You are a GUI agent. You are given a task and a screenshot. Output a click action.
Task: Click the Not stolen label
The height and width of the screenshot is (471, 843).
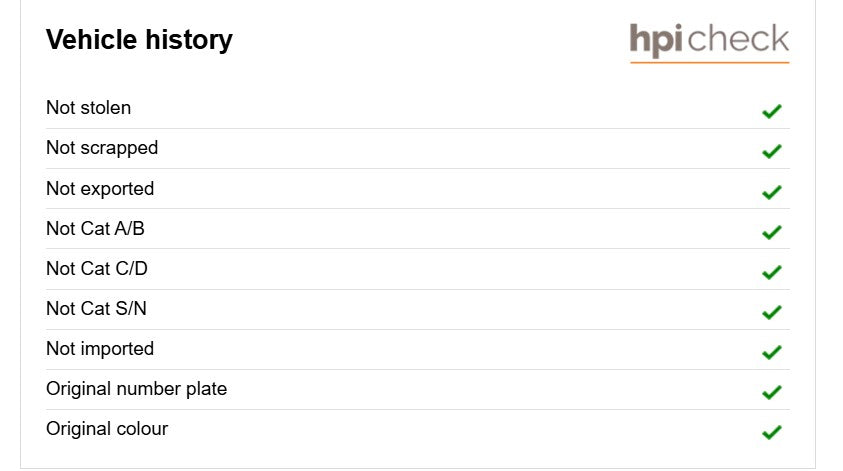click(x=89, y=108)
